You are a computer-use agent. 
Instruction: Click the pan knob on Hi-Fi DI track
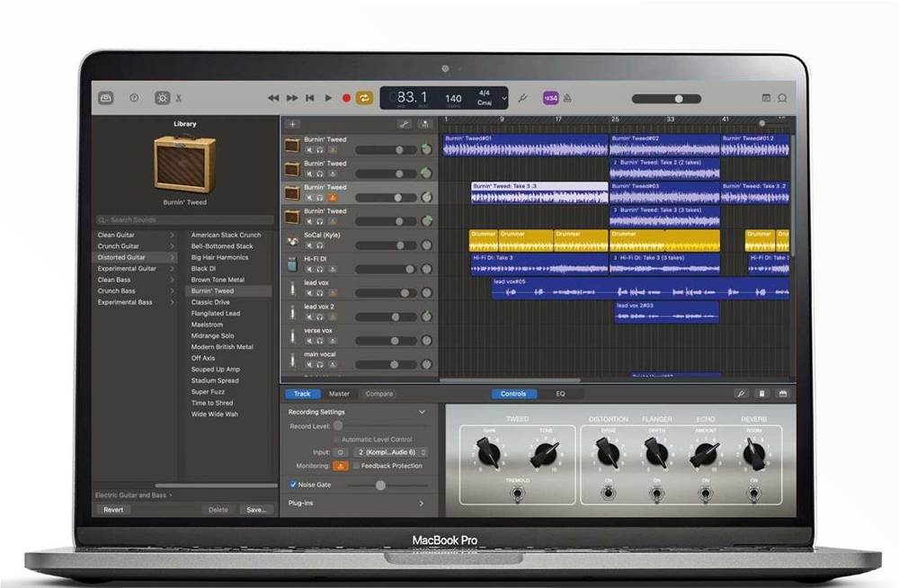click(x=426, y=269)
